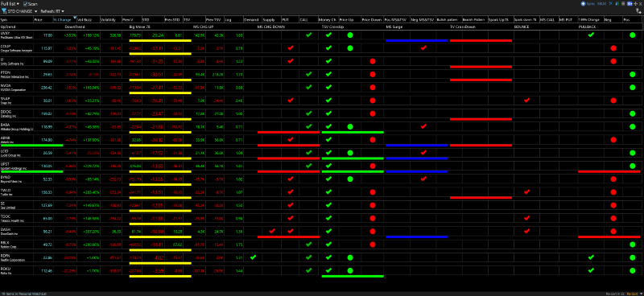The width and height of the screenshot is (644, 296).
Task: Click the red Spark down checkmark in SNAP row
Action: (527, 101)
